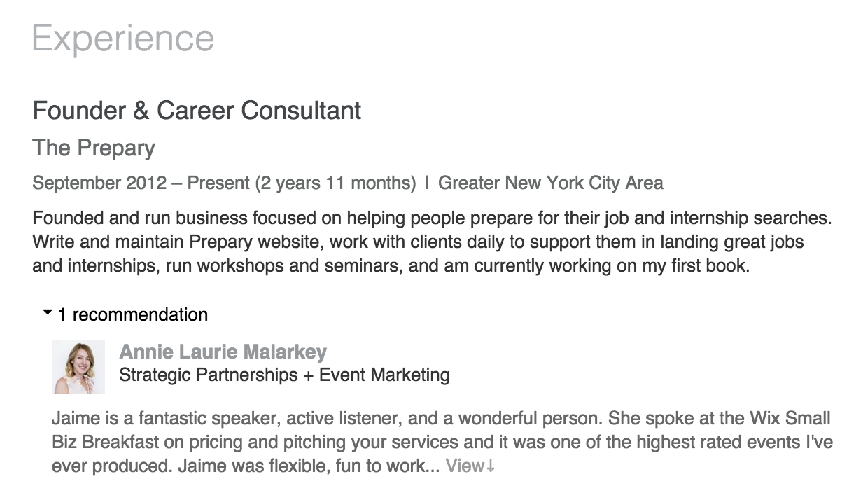Click the down arrow icon beside View
The image size is (868, 493).
[490, 466]
